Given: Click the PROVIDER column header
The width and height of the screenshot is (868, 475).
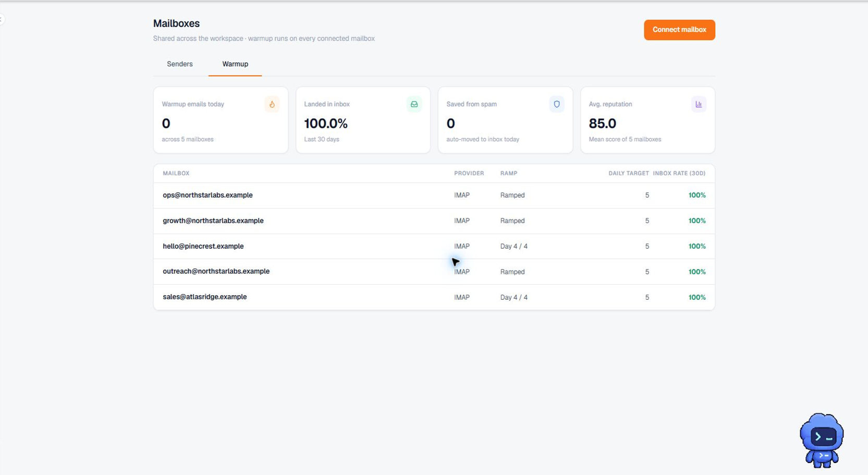Looking at the screenshot, I should (469, 173).
